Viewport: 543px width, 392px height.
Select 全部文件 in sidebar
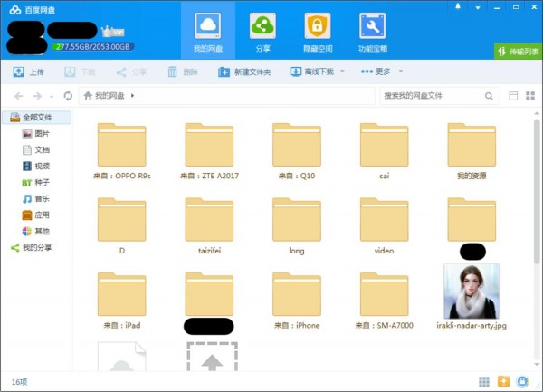pyautogui.click(x=37, y=118)
